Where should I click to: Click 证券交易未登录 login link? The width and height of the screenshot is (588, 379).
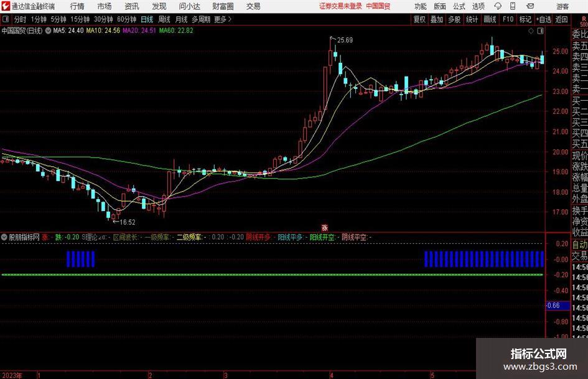pos(340,6)
